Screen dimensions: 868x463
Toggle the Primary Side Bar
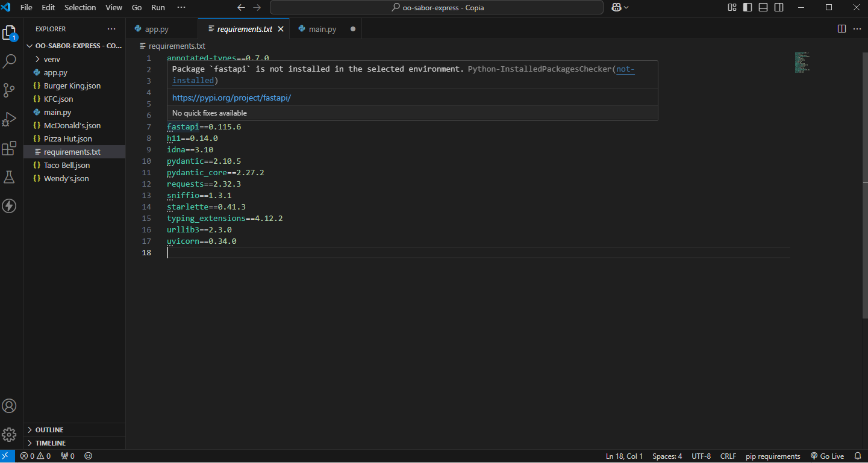point(748,7)
